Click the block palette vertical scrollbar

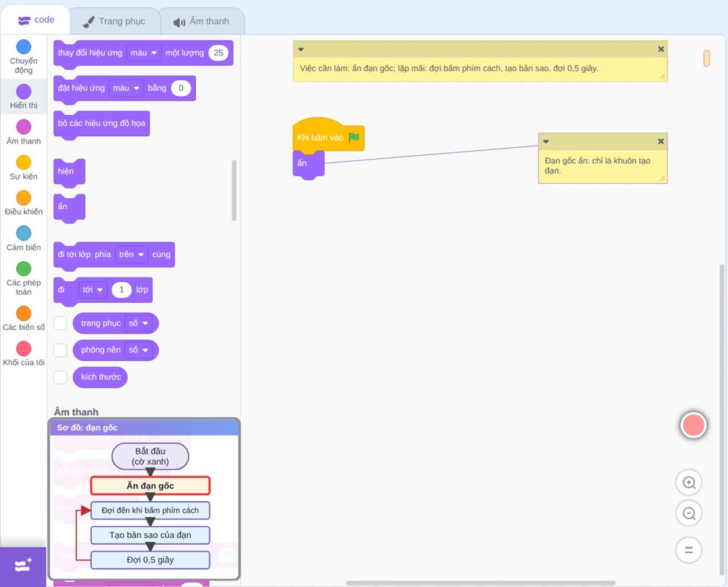pyautogui.click(x=234, y=190)
